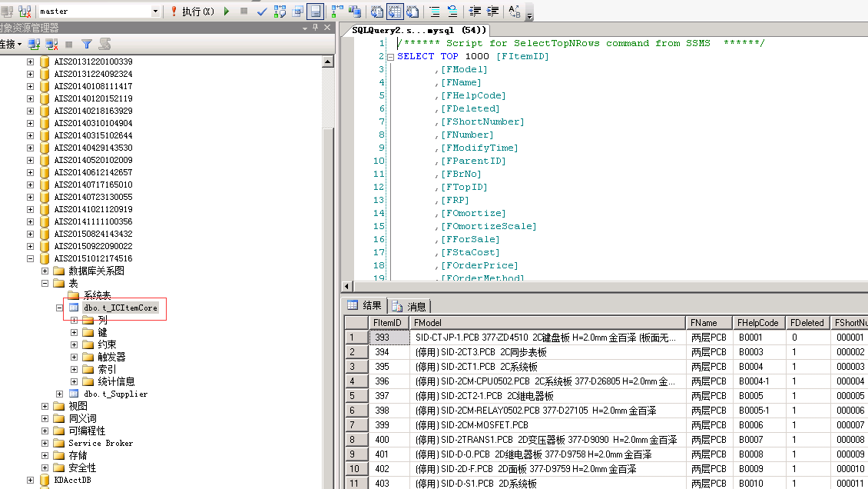This screenshot has width=868, height=489.
Task: Comment out the selected lines
Action: 435,11
